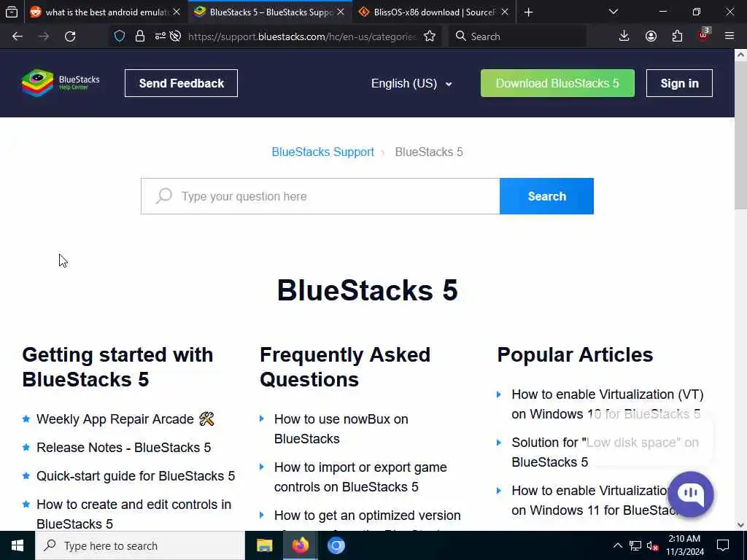Close the BlissOS-x86 download tab
The width and height of the screenshot is (747, 560).
click(x=505, y=12)
